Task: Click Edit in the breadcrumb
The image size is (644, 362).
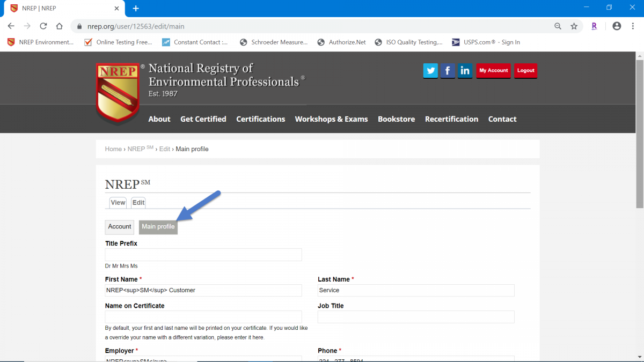Action: 165,149
